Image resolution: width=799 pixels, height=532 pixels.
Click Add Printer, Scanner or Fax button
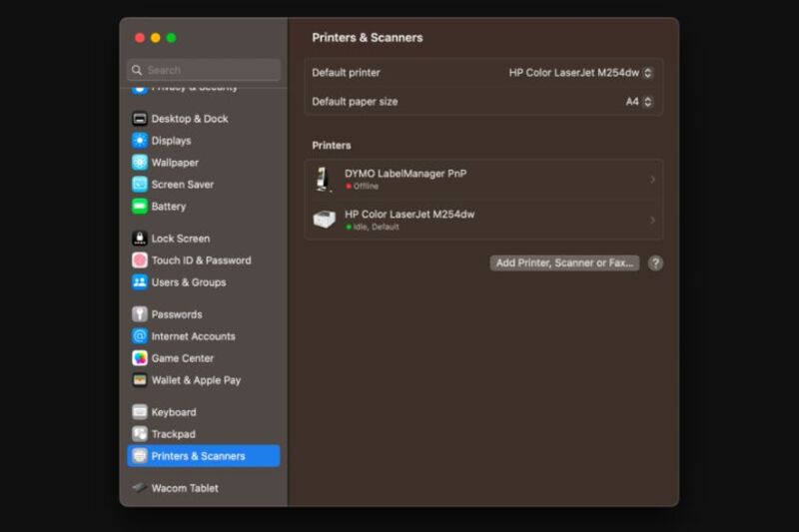click(x=564, y=264)
